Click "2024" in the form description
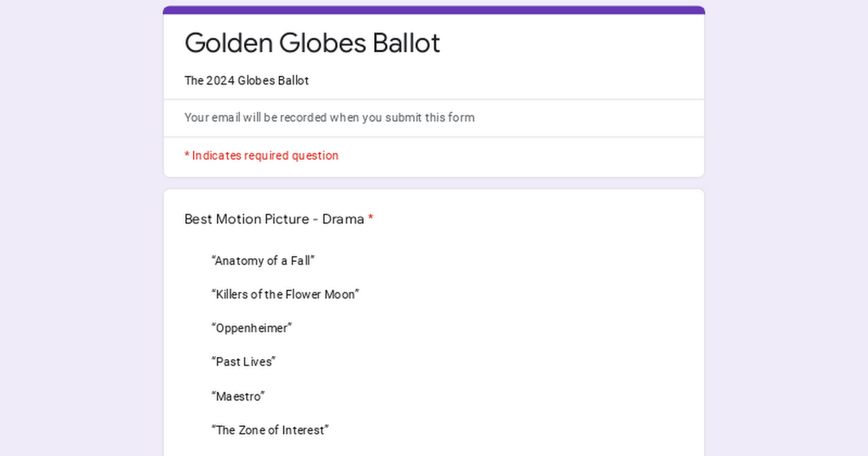Image resolution: width=868 pixels, height=456 pixels. (x=220, y=80)
